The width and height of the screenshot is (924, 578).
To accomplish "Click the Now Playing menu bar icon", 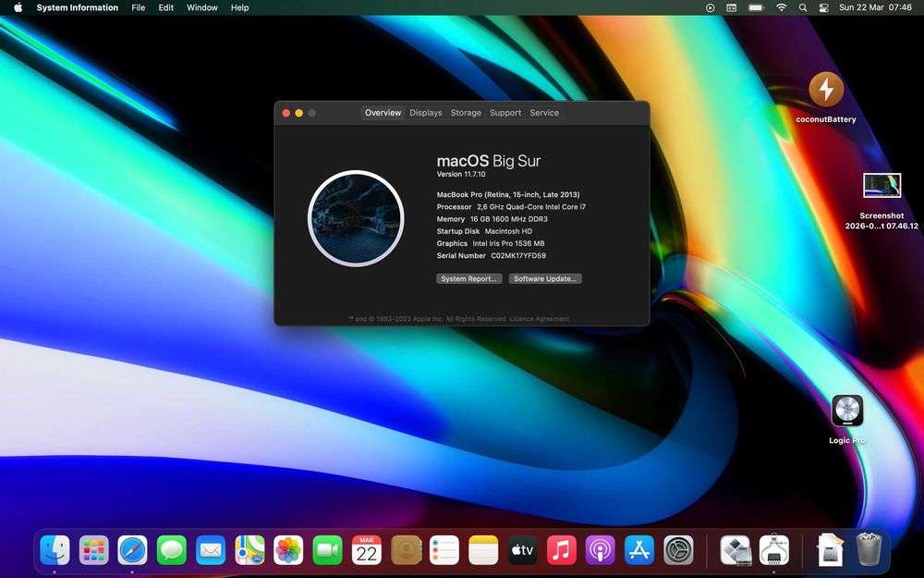I will [710, 7].
